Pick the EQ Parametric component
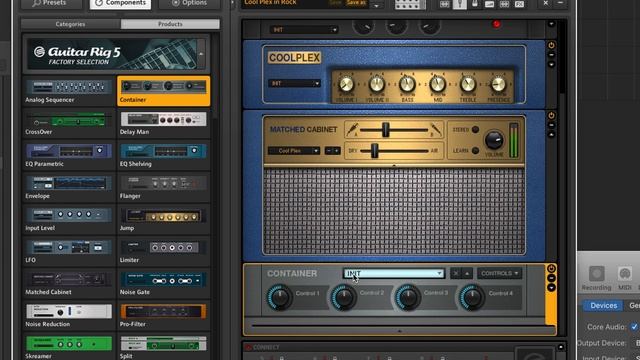 pyautogui.click(x=69, y=155)
